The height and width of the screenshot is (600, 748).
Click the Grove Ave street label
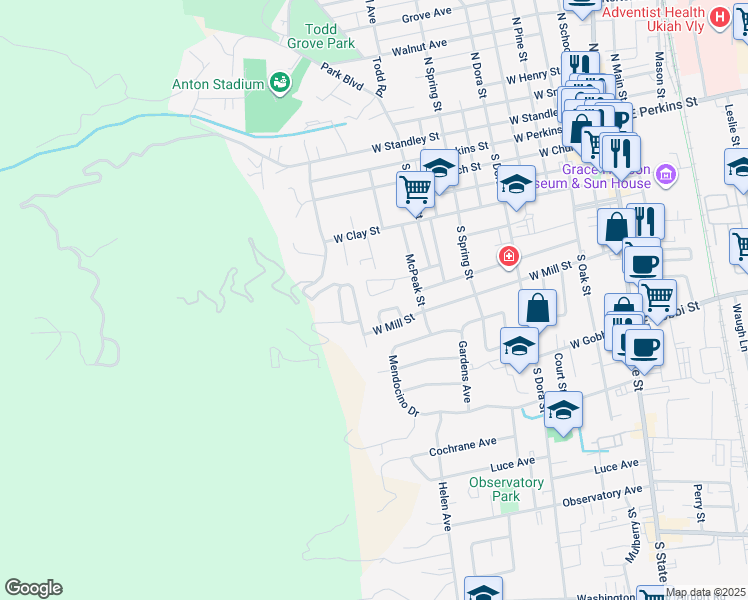coord(426,15)
